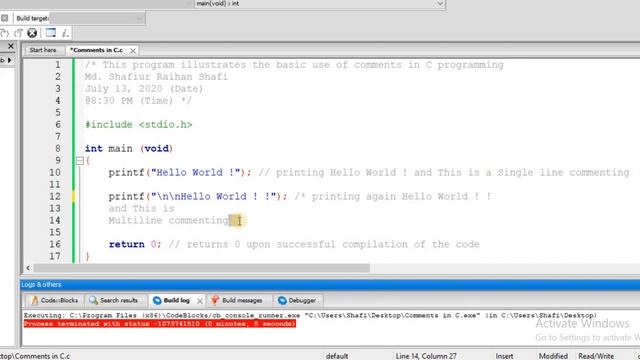This screenshot has height=360, width=640.
Task: Click the 'July 13, 2020 (Date)' comment
Action: (x=144, y=89)
